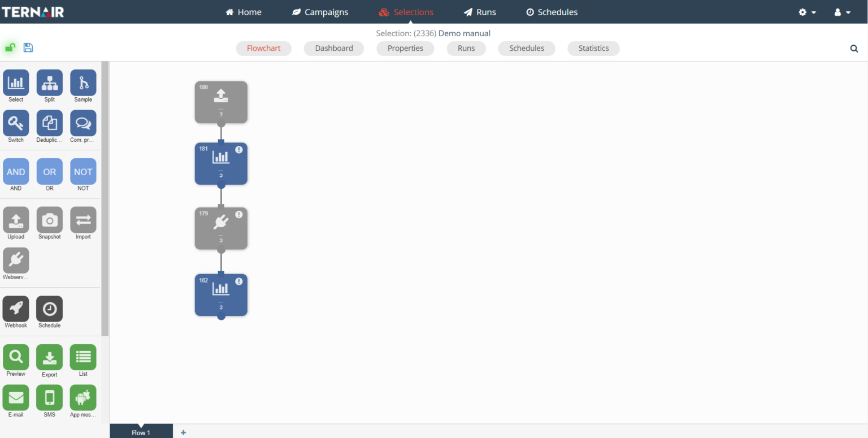Image resolution: width=868 pixels, height=438 pixels.
Task: Click the Ternair logo
Action: (x=33, y=12)
